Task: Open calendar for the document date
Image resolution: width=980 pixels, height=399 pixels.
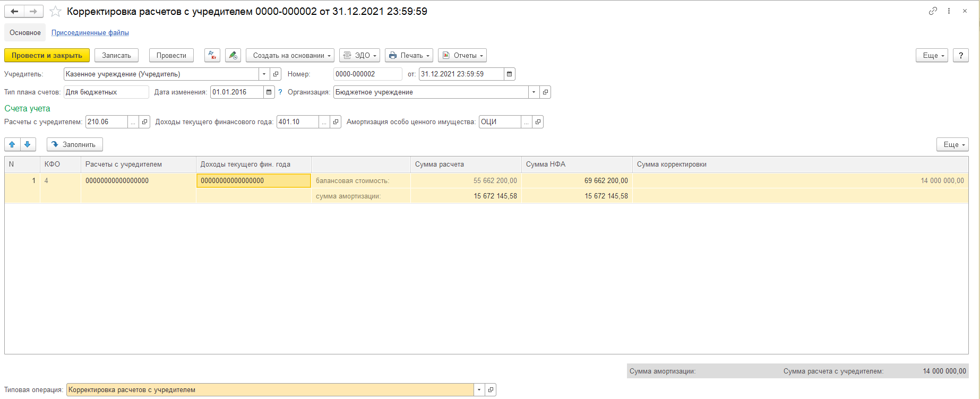Action: (509, 74)
